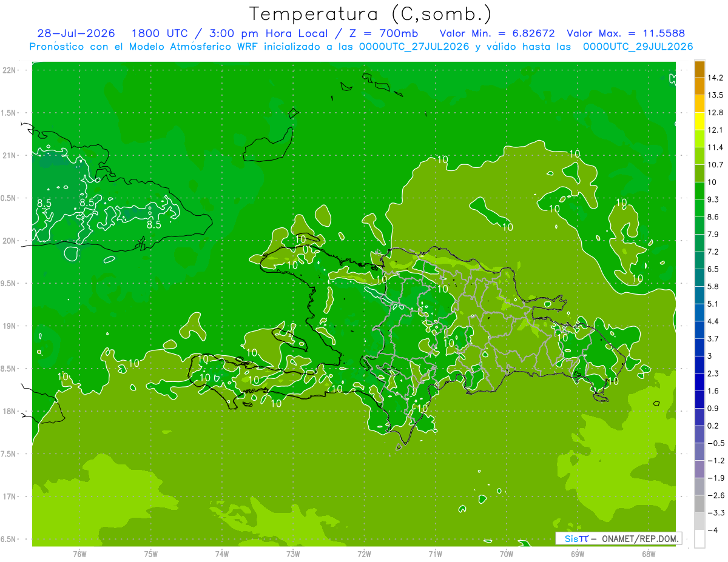Image resolution: width=728 pixels, height=562 pixels.
Task: Click the legend value '12.1'
Action: click(715, 130)
